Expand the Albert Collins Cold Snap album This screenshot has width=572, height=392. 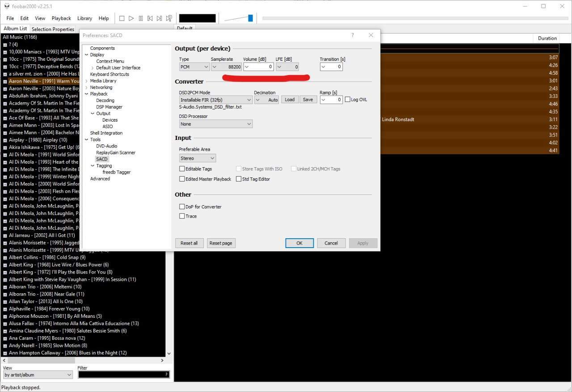(5, 257)
